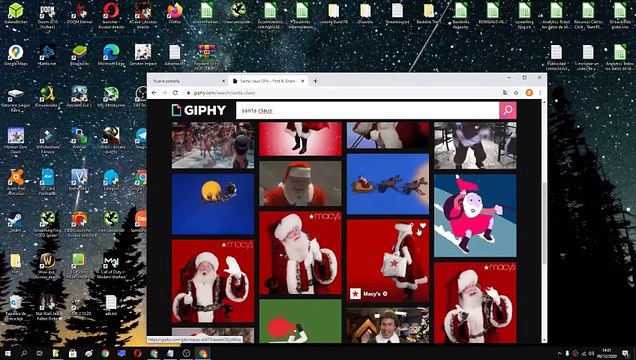Click the taskbar search magnifier
Screen dimensions: 636x360
[24, 354]
